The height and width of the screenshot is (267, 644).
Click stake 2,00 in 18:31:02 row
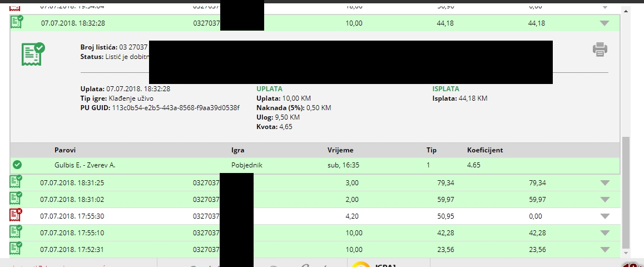[352, 200]
